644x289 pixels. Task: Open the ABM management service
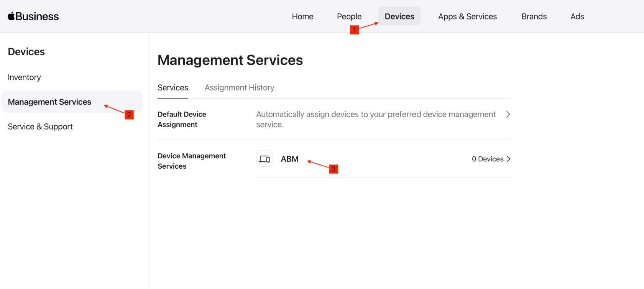click(289, 159)
